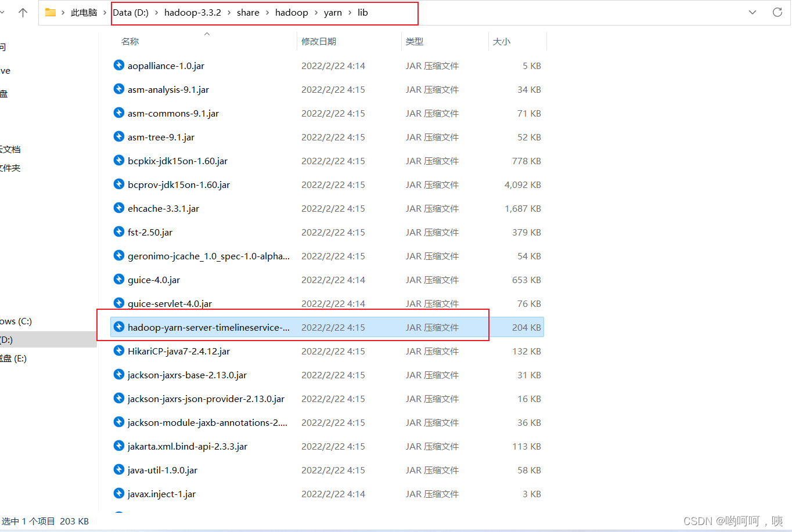Image resolution: width=792 pixels, height=532 pixels.
Task: Select the (D:) drive in navigation pane
Action: 6,340
